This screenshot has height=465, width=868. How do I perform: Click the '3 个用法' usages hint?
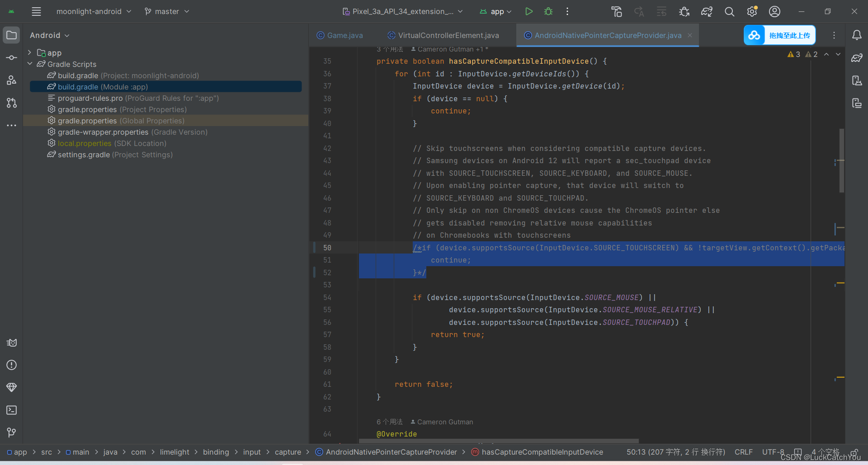[x=390, y=49]
